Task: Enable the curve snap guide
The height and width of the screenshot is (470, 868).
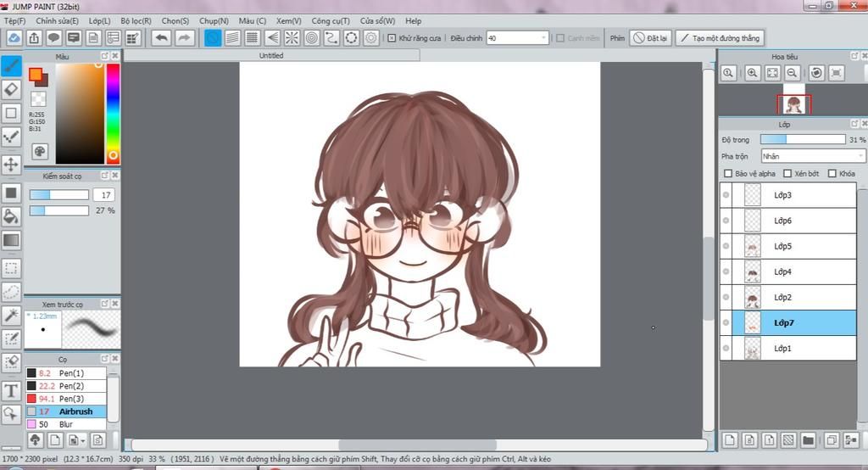Action: pyautogui.click(x=331, y=38)
